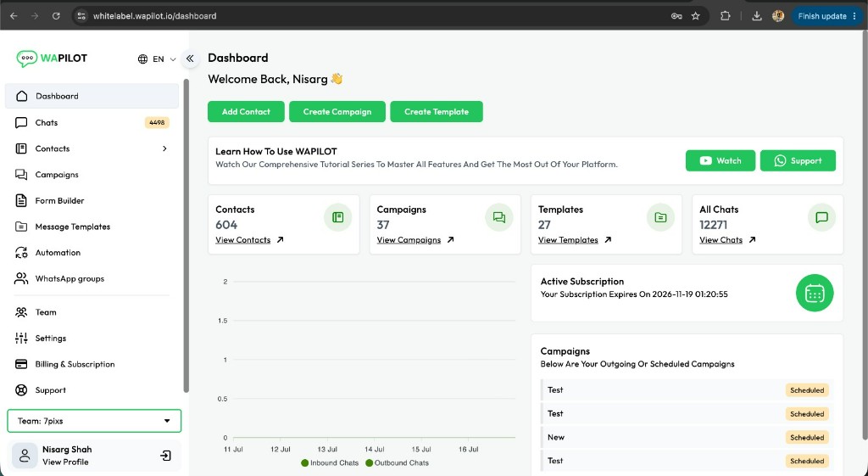
Task: Click the Campaigns sidebar icon
Action: point(21,175)
